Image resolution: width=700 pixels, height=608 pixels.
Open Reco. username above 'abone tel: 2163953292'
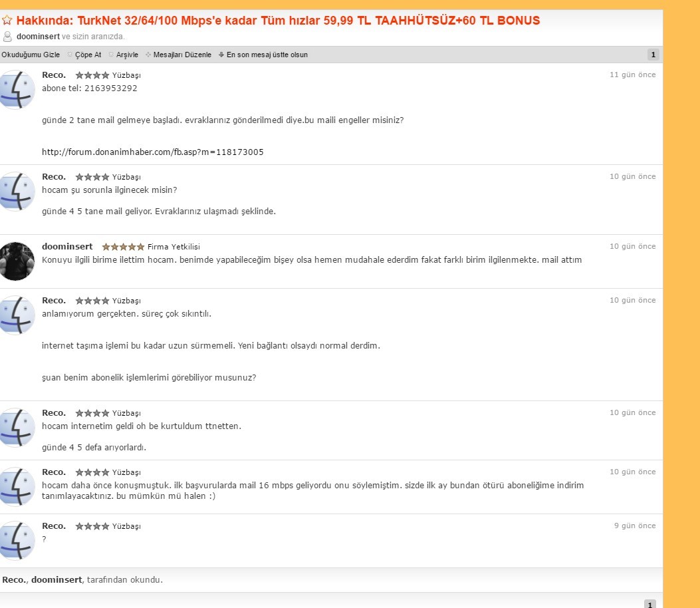(x=54, y=75)
